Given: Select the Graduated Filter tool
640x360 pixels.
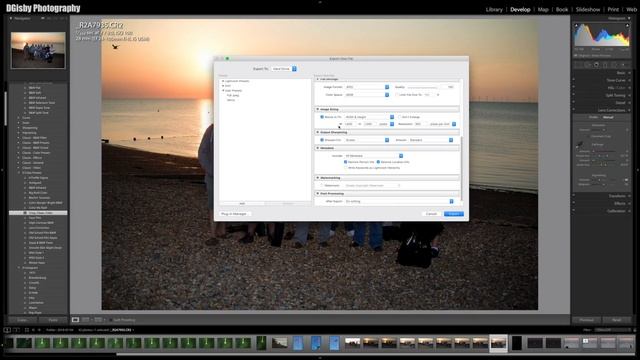Looking at the screenshot, I should (605, 65).
